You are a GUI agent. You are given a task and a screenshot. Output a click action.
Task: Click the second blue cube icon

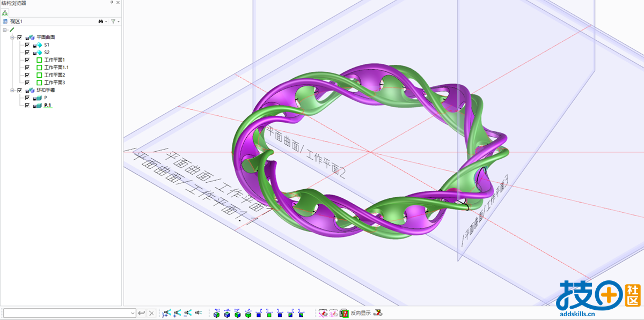[x=227, y=312]
